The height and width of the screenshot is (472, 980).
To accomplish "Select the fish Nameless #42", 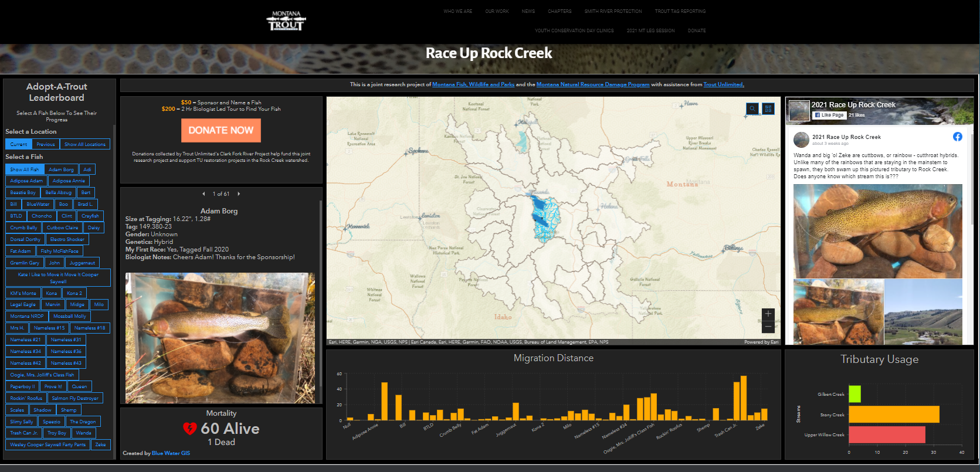I will pos(26,364).
